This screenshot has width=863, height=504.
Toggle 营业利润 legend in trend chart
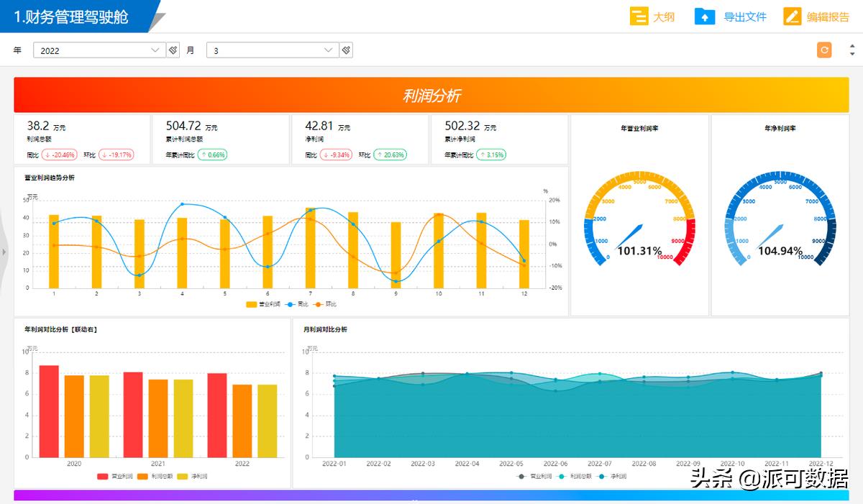click(x=259, y=304)
